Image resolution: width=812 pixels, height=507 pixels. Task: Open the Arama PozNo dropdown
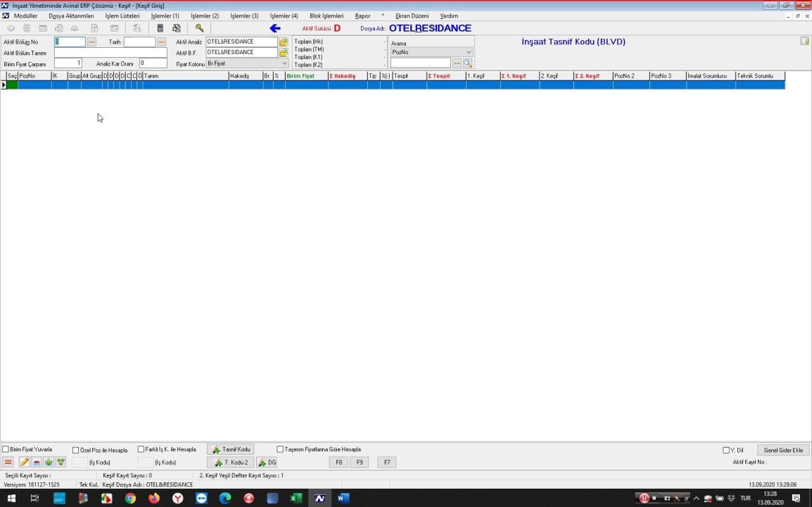click(469, 52)
